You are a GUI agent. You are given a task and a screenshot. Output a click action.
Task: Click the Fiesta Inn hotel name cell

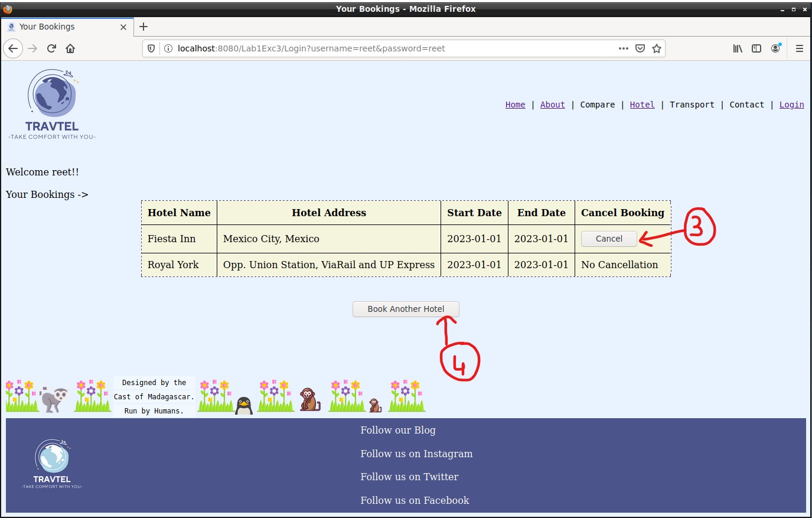point(180,239)
